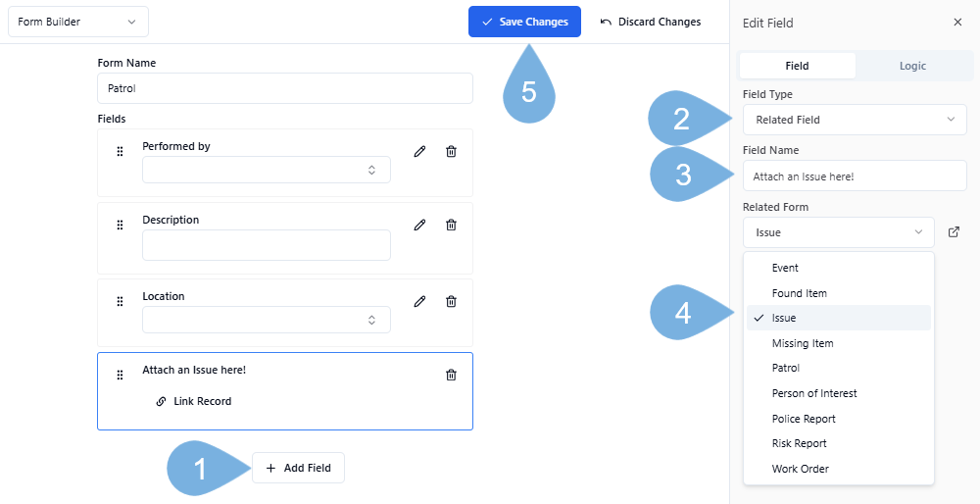Open related form via external link icon
980x504 pixels.
[954, 232]
